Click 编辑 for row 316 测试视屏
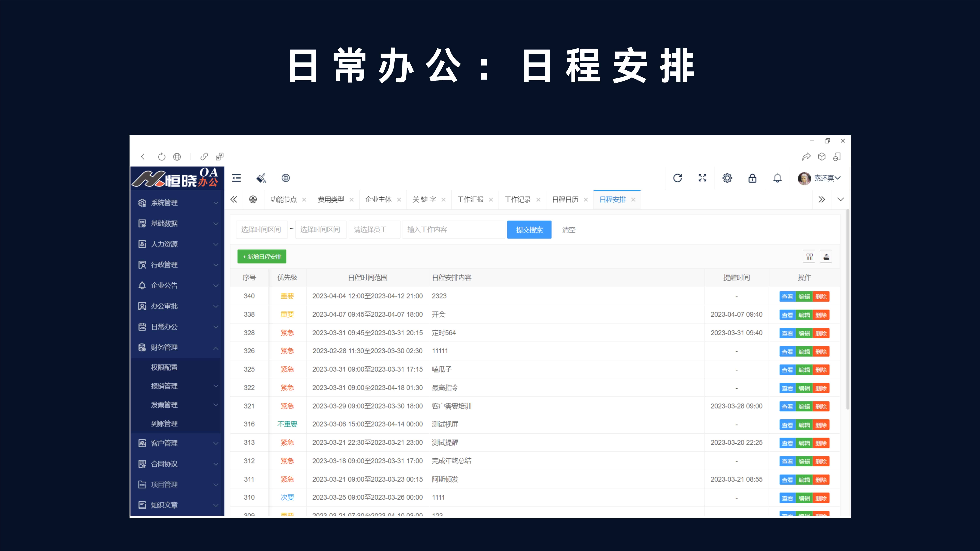This screenshot has width=980, height=551. click(x=804, y=425)
